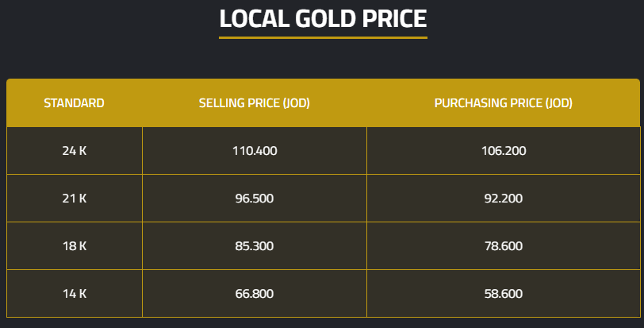
Task: Select the 21 K standard cell
Action: point(74,199)
